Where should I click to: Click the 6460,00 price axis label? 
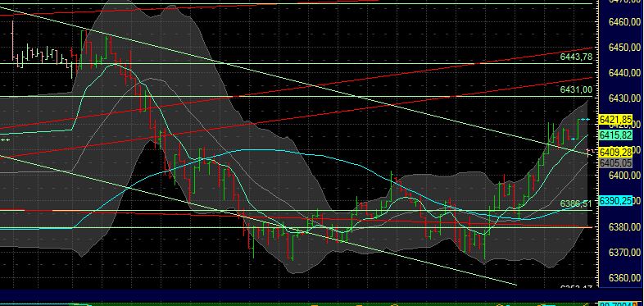624,22
